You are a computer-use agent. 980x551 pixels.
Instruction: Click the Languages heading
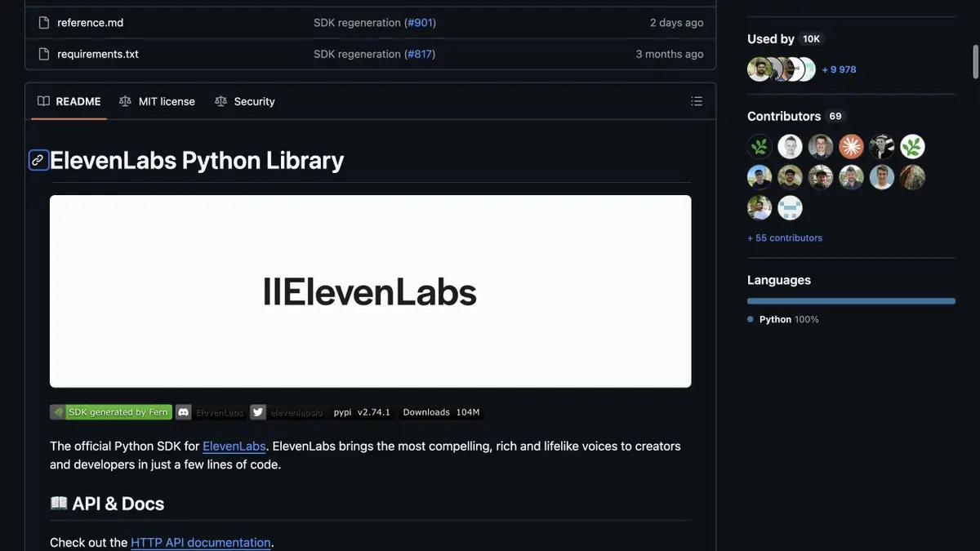pyautogui.click(x=779, y=280)
